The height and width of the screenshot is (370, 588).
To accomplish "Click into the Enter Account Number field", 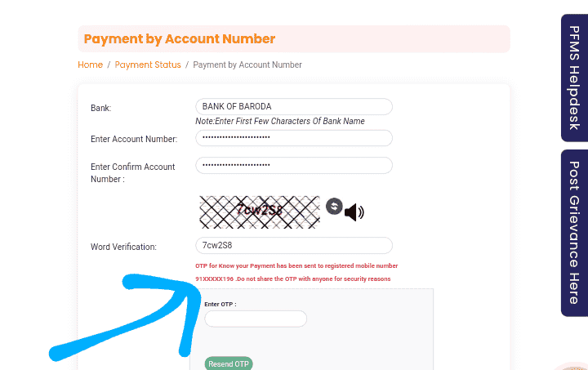I will point(294,138).
